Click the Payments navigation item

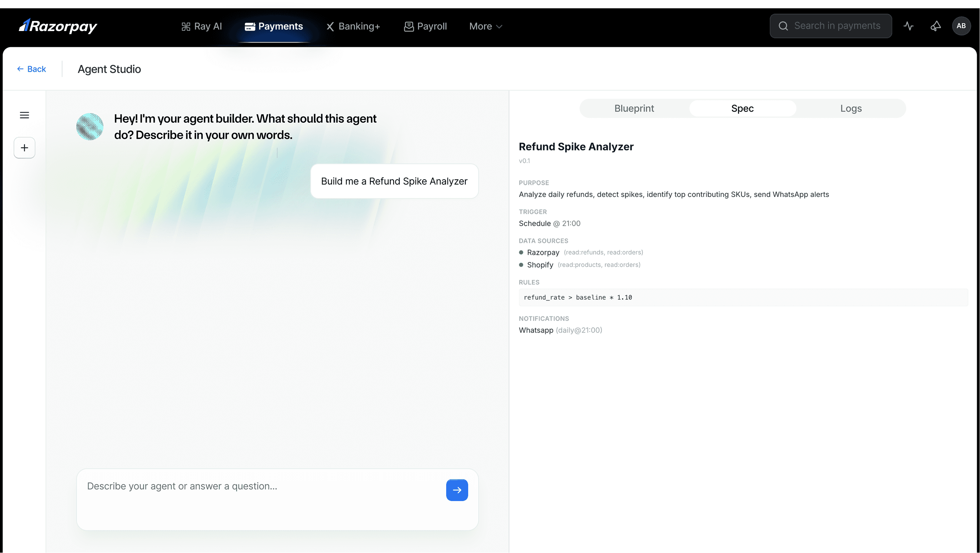point(274,26)
